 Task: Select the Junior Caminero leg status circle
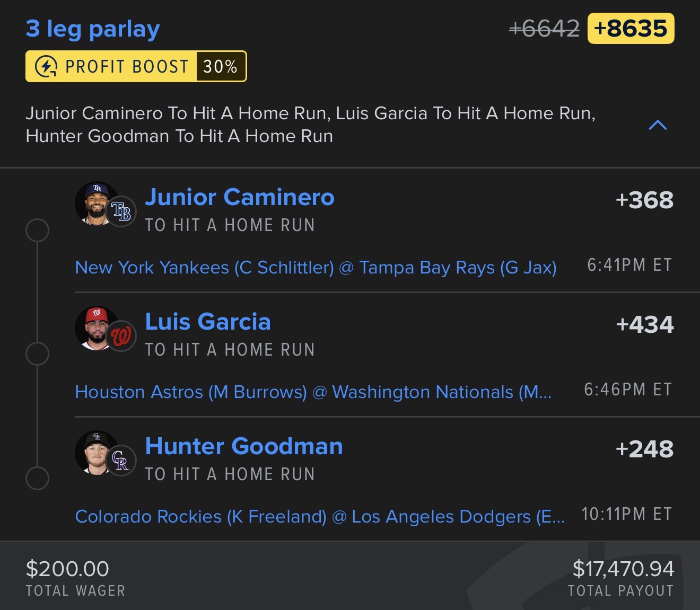click(38, 231)
